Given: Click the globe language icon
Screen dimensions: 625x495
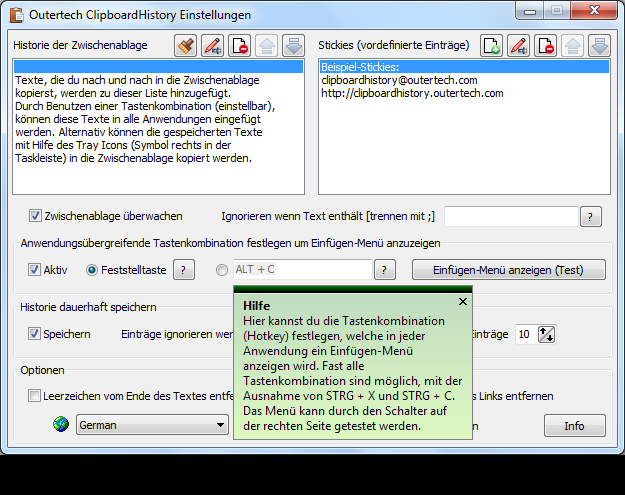Looking at the screenshot, I should [x=61, y=424].
